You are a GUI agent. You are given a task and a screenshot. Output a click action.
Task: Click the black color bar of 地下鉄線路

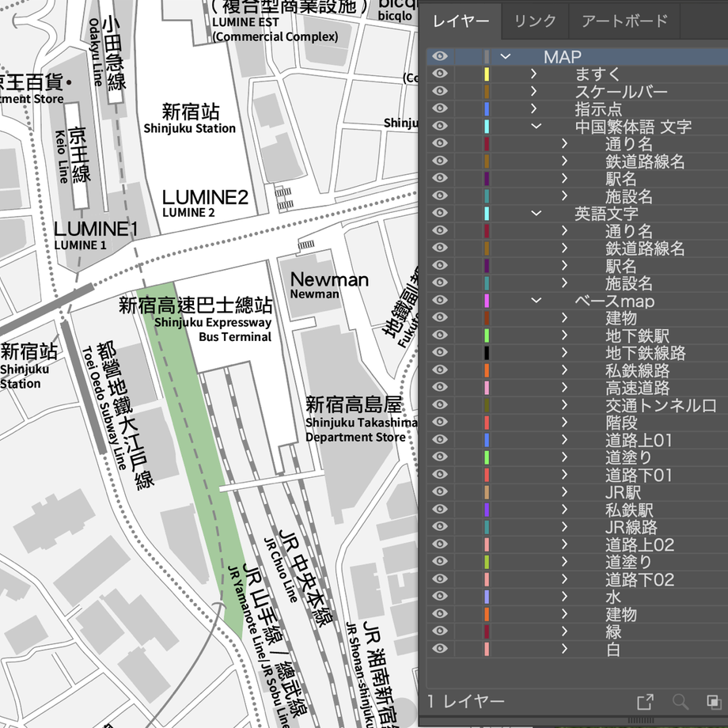[487, 352]
